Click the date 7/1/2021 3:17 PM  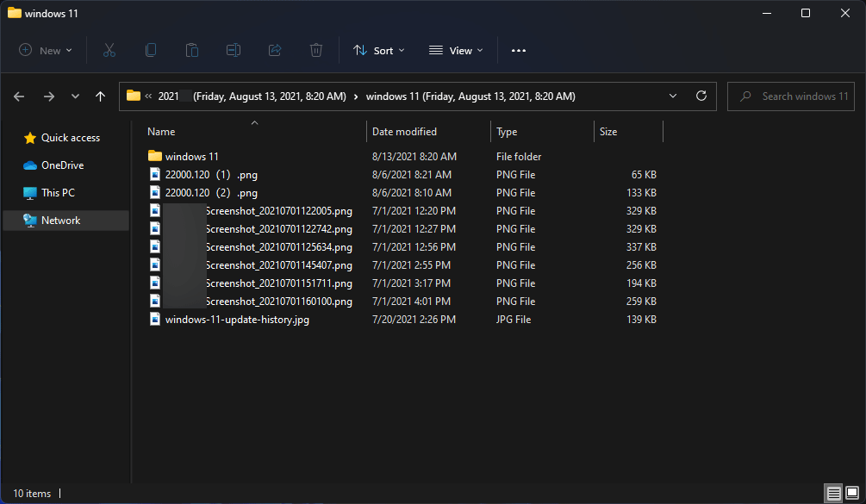[x=411, y=283]
